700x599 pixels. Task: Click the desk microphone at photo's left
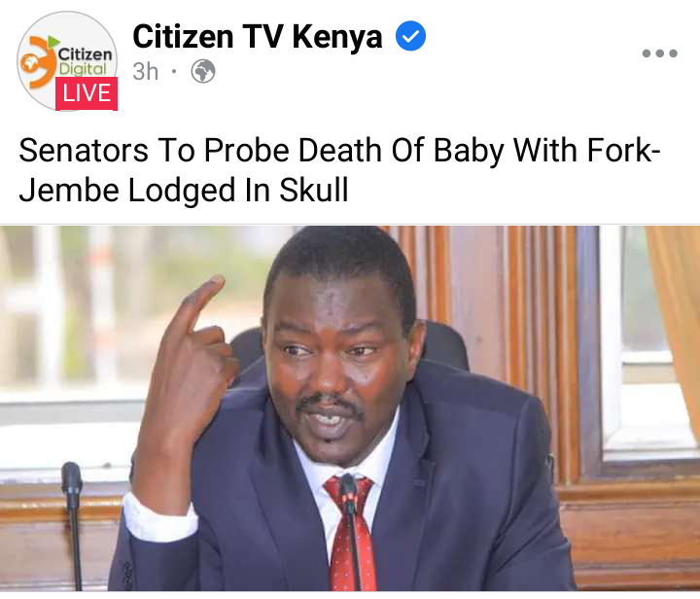pyautogui.click(x=73, y=524)
